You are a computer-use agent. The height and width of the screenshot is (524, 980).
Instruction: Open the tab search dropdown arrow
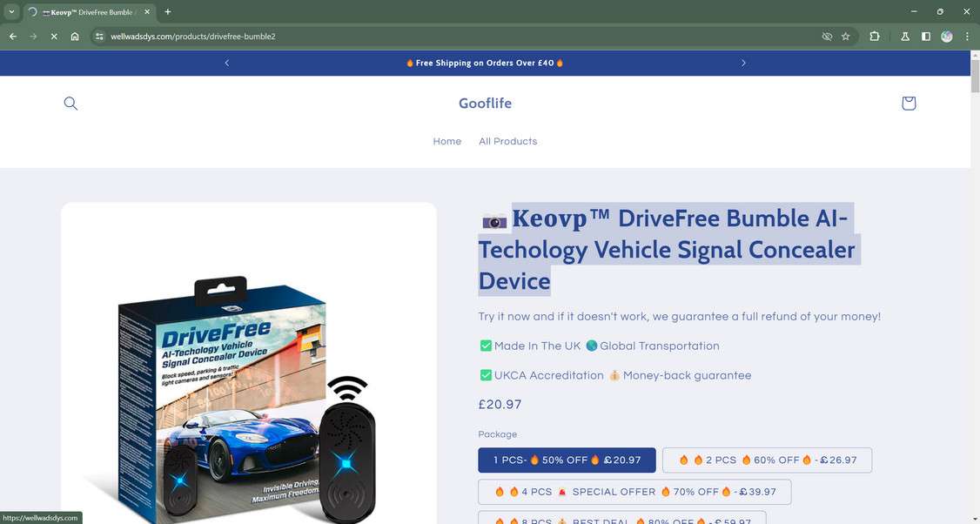[x=11, y=12]
